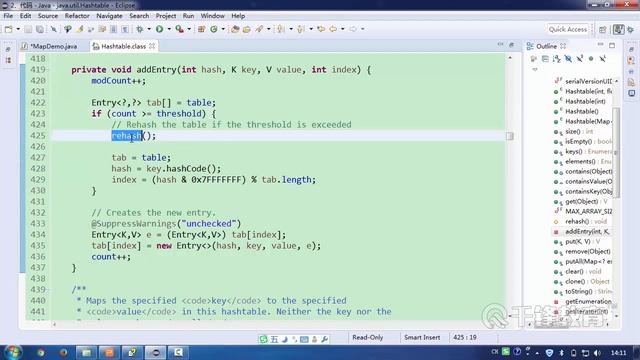Viewport: 640px width, 360px height.
Task: Select the Outline view tab
Action: (x=546, y=46)
